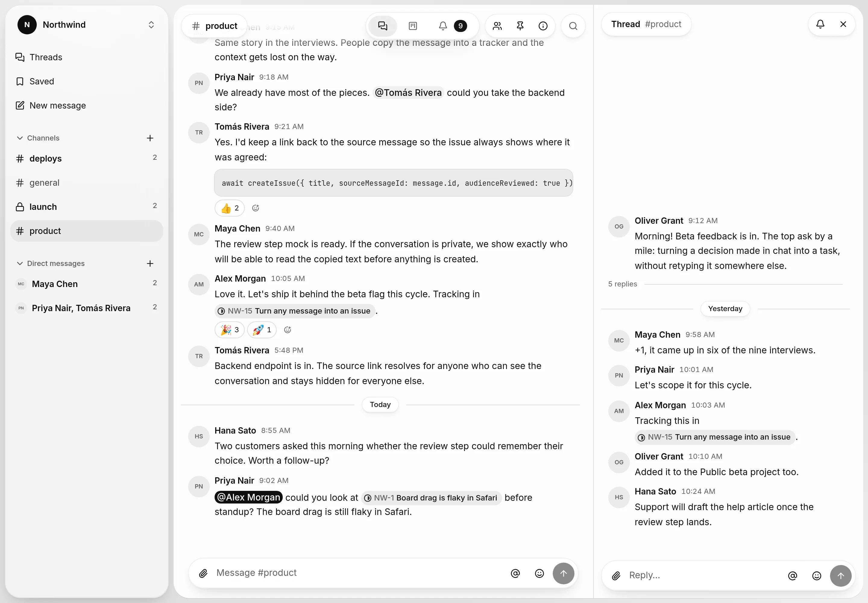The image size is (868, 603).
Task: Open emoji picker in #product message box
Action: (539, 573)
